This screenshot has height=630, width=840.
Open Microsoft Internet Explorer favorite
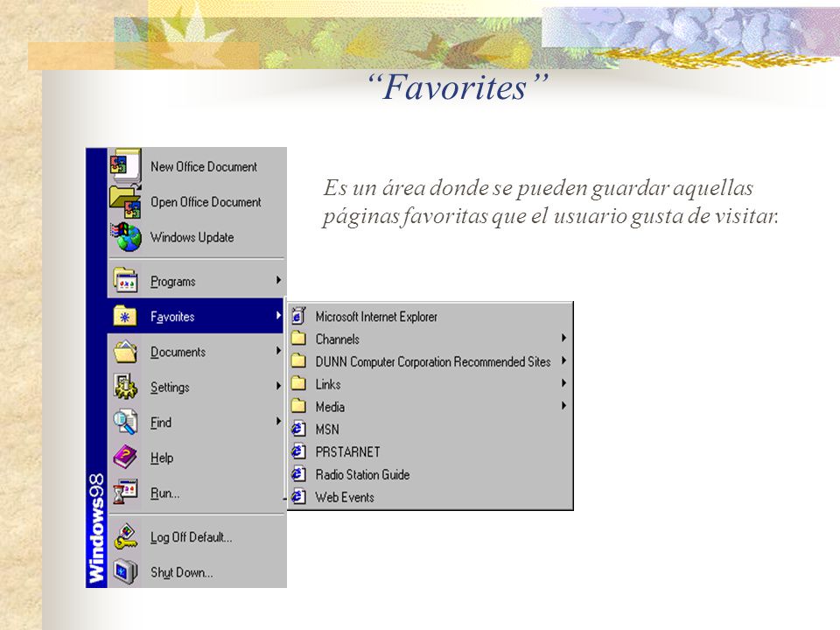[430, 317]
